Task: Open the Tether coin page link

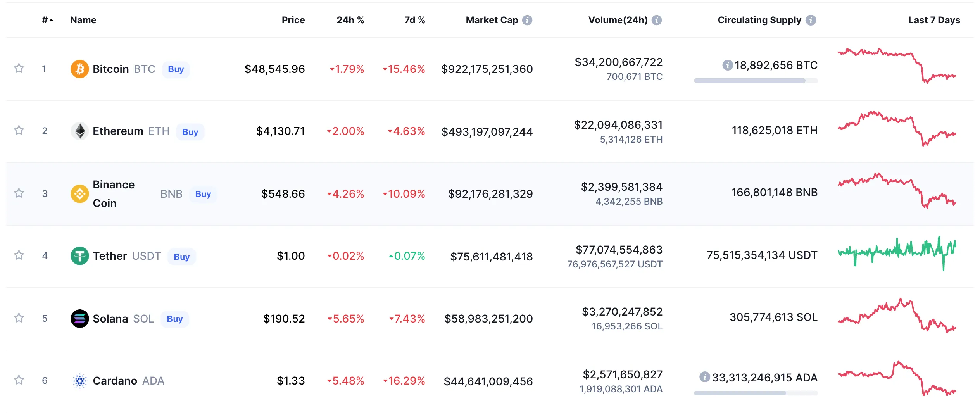Action: [110, 256]
